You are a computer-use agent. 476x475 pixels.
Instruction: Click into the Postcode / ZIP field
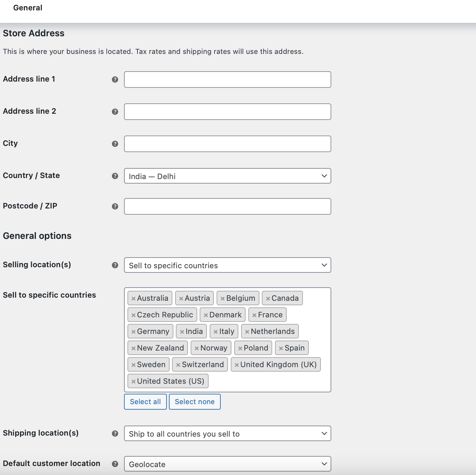coord(227,206)
